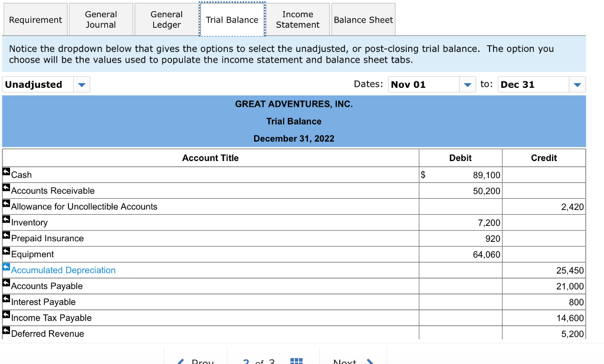
Task: Click the ledger arrow icon beside Inventory
Action: coord(6,219)
